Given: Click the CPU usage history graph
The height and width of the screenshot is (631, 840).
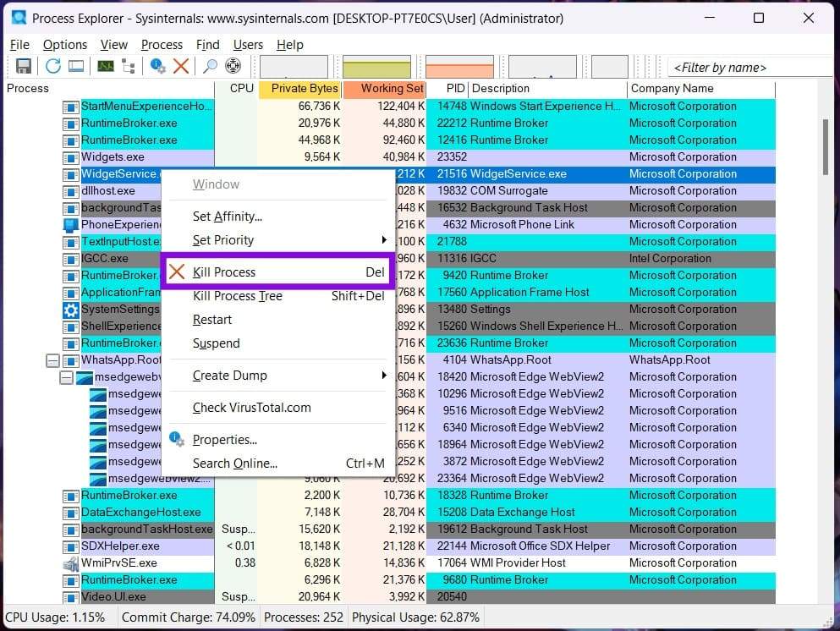Looking at the screenshot, I should tap(294, 67).
